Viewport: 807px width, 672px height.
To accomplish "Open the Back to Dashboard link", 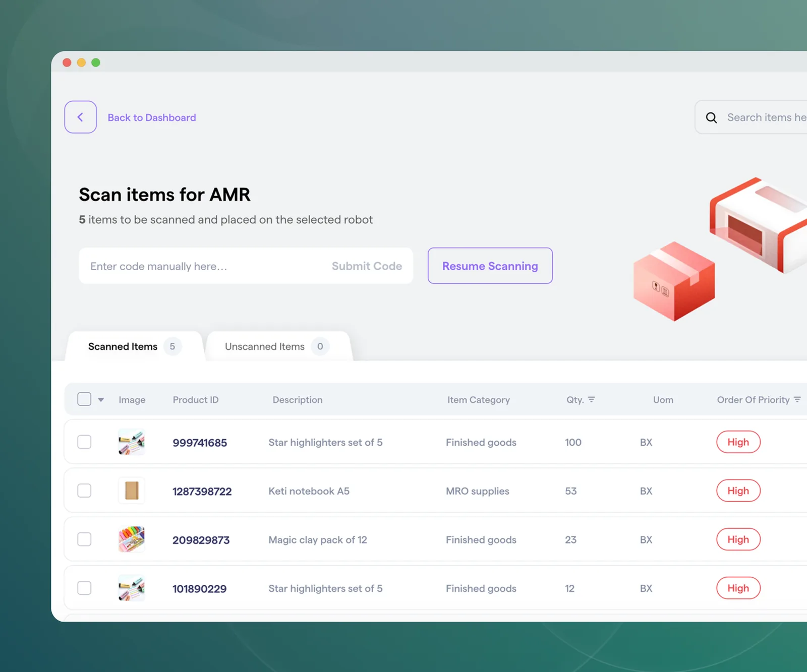I will pos(152,117).
